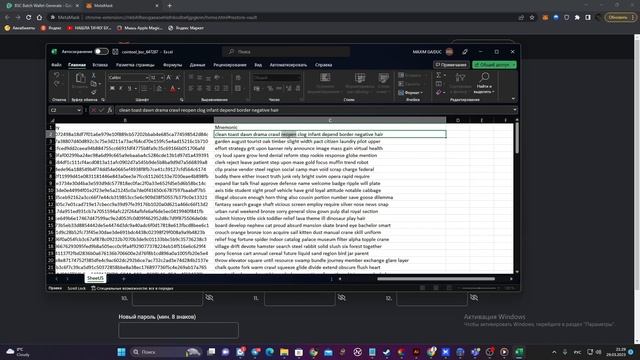Switch to the Рецензирование ribbon tab
Image resolution: width=640 pixels, height=360 pixels.
[230, 65]
